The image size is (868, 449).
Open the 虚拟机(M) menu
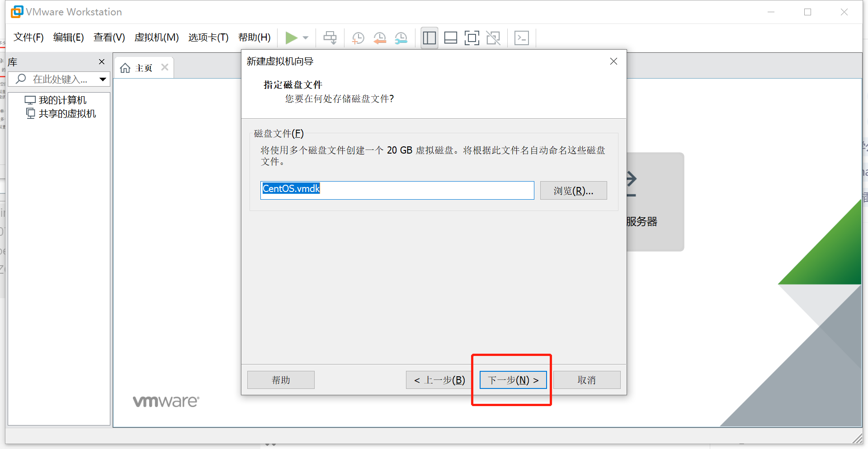pyautogui.click(x=156, y=37)
